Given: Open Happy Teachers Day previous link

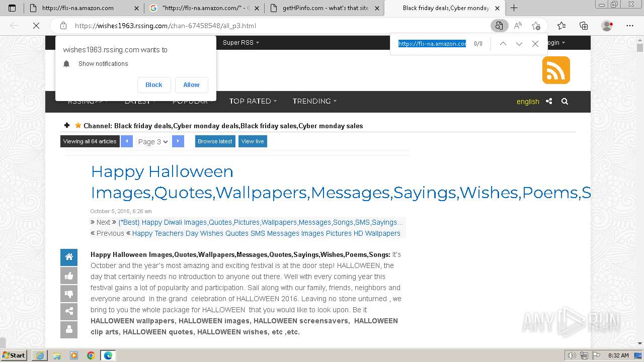Looking at the screenshot, I should [x=266, y=233].
